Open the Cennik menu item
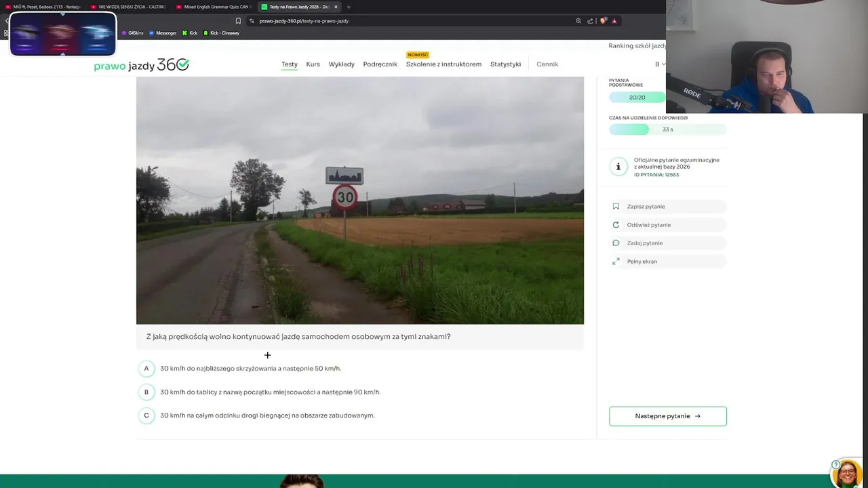The width and height of the screenshot is (868, 488). click(x=547, y=64)
